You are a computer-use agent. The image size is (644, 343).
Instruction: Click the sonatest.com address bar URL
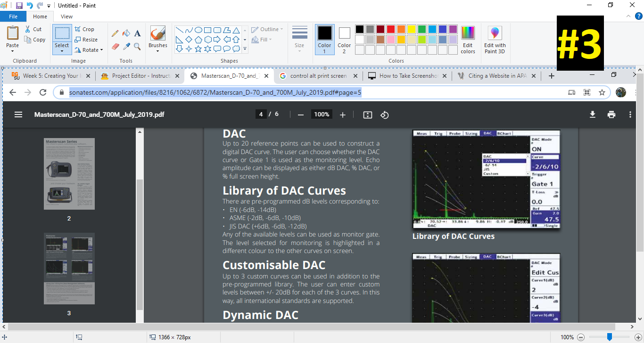pyautogui.click(x=215, y=92)
